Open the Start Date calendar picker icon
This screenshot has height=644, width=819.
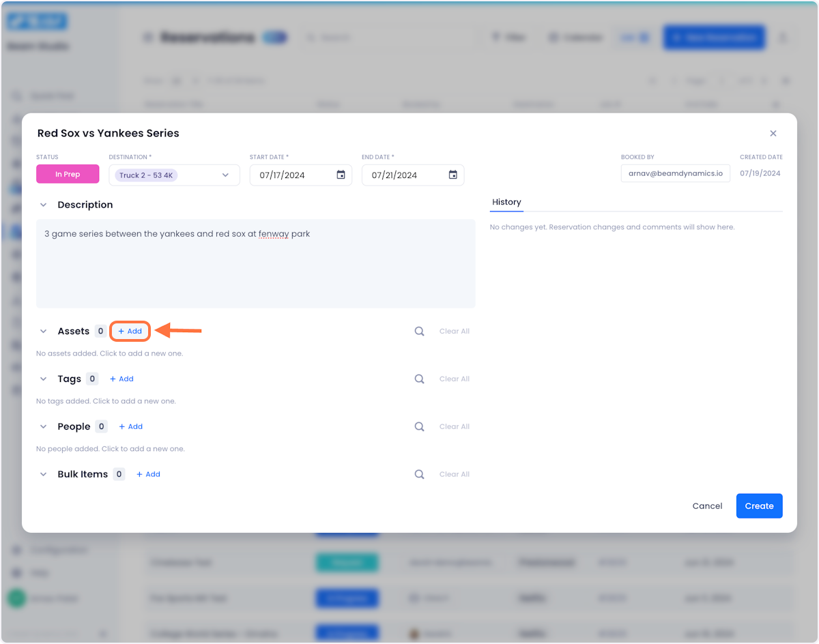[x=341, y=175]
